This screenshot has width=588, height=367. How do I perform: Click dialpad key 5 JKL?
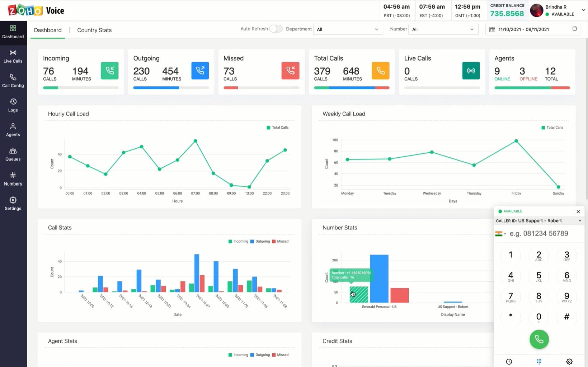click(538, 276)
